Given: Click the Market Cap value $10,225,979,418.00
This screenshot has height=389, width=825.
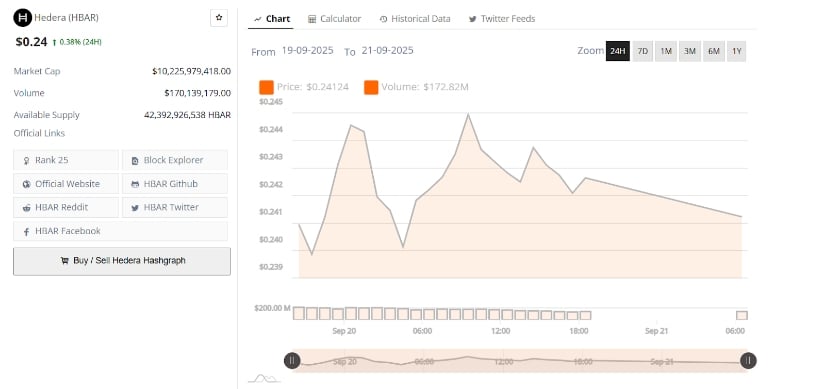Looking at the screenshot, I should [192, 71].
